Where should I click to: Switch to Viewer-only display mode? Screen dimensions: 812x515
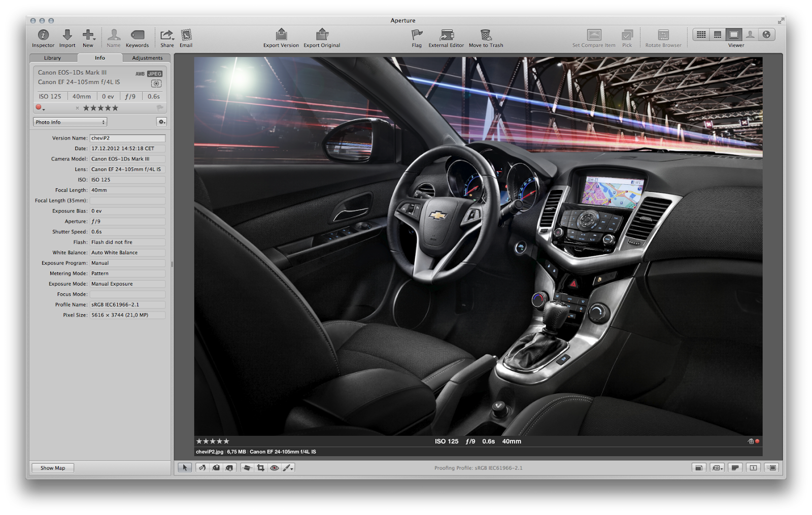(x=733, y=35)
